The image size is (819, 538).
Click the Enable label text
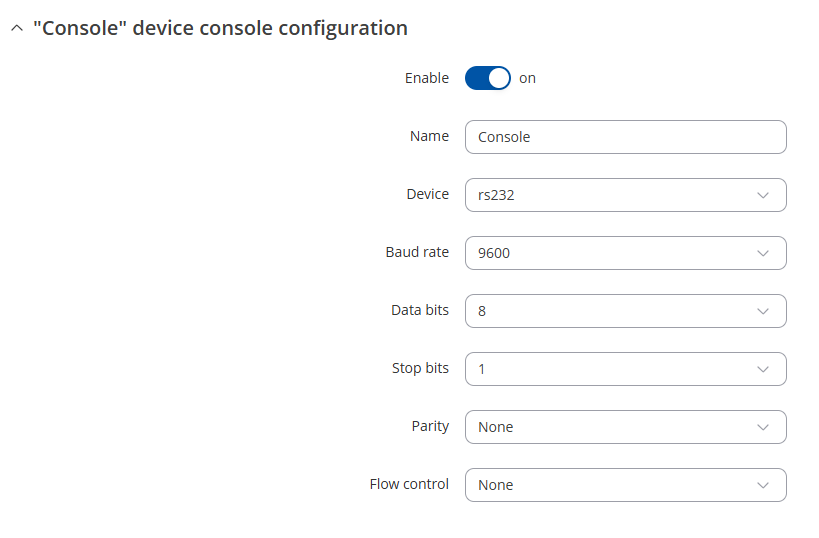pos(426,78)
